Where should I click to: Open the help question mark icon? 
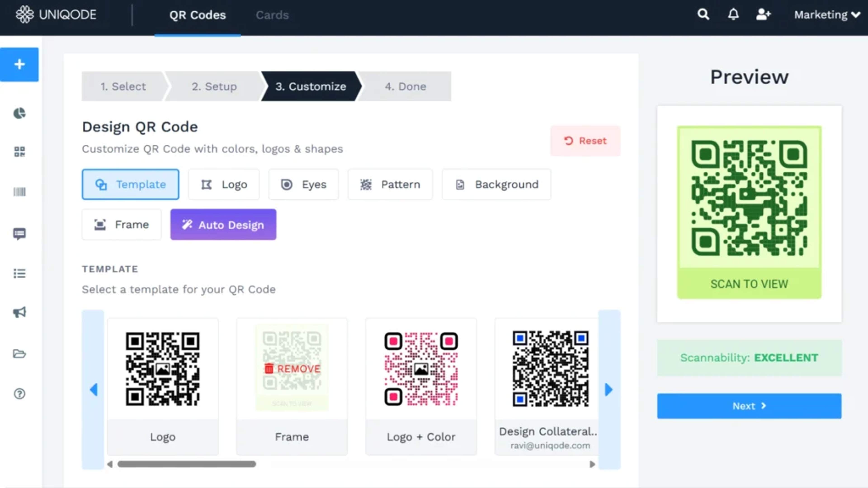(x=19, y=393)
